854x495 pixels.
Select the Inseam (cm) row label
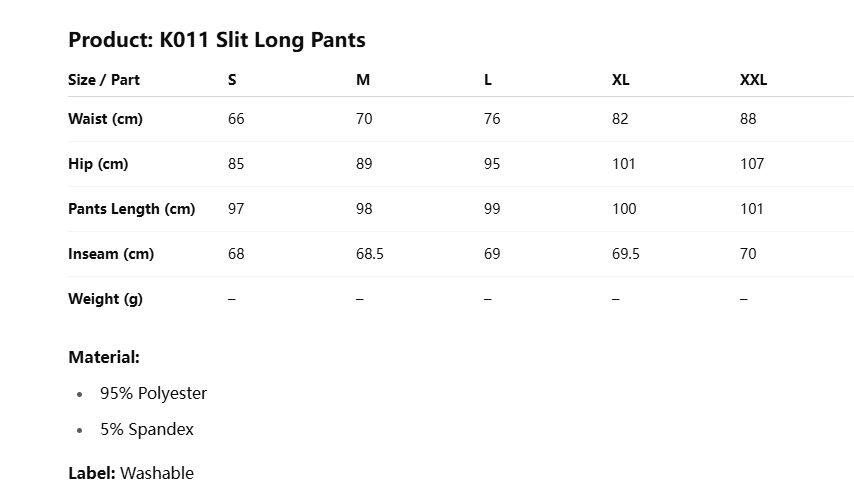pos(111,254)
